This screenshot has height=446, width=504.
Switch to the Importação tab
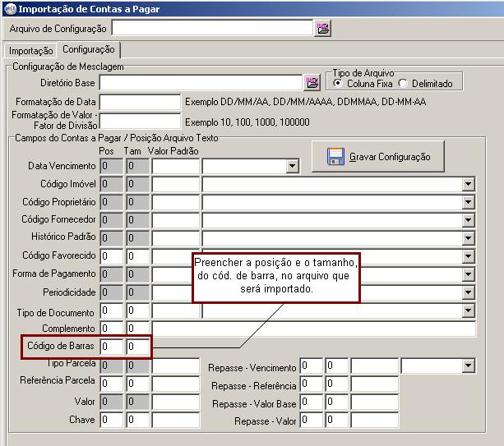coord(31,51)
